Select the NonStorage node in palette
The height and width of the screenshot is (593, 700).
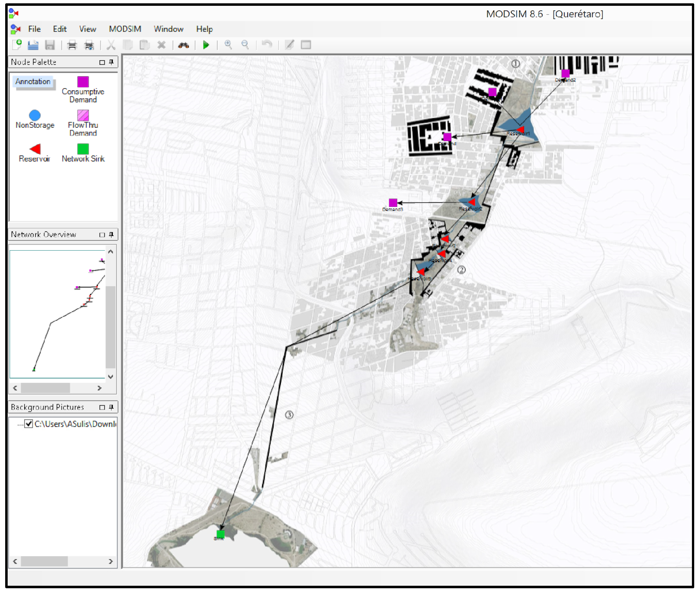click(x=35, y=116)
